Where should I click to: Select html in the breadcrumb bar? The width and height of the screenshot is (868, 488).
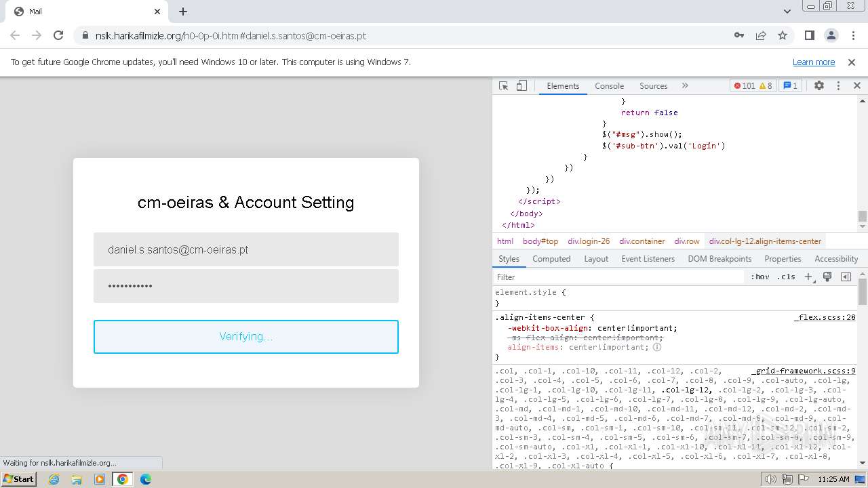(x=505, y=241)
